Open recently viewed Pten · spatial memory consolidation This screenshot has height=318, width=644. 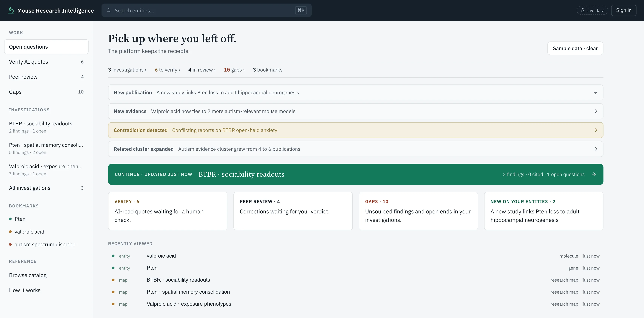click(x=356, y=292)
